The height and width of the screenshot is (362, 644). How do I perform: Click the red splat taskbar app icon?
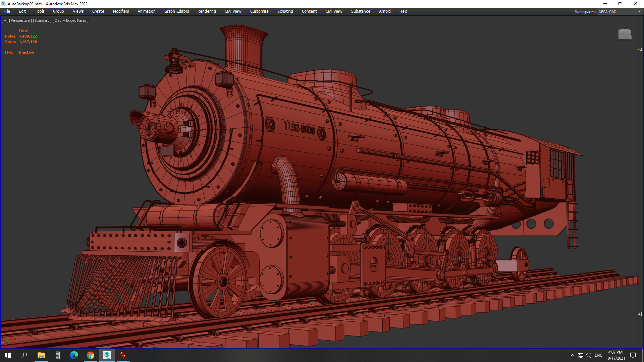[123, 355]
